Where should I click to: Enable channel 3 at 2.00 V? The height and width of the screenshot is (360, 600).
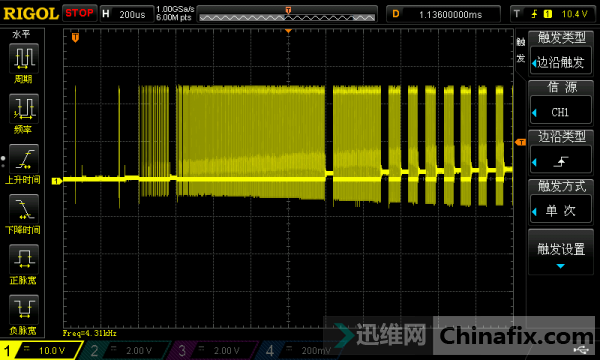212,350
